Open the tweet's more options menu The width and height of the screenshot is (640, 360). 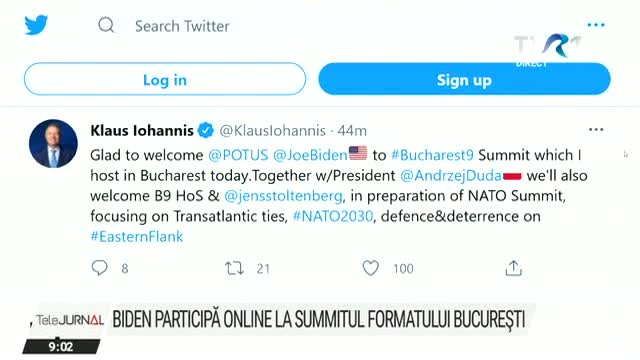coord(596,130)
